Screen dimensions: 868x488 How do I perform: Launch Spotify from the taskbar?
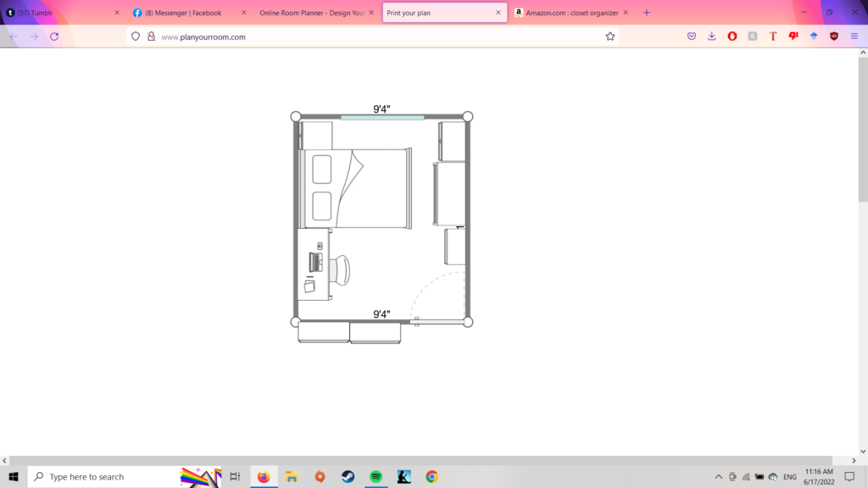point(376,477)
